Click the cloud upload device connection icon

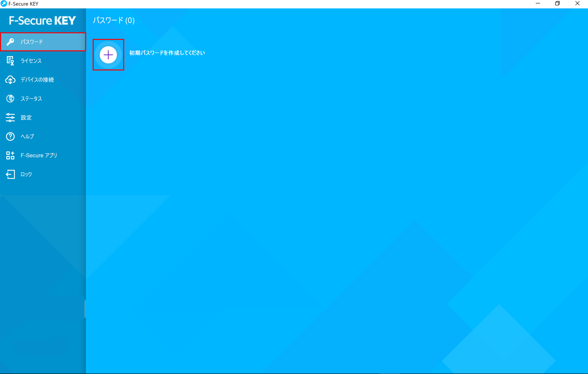pyautogui.click(x=10, y=80)
